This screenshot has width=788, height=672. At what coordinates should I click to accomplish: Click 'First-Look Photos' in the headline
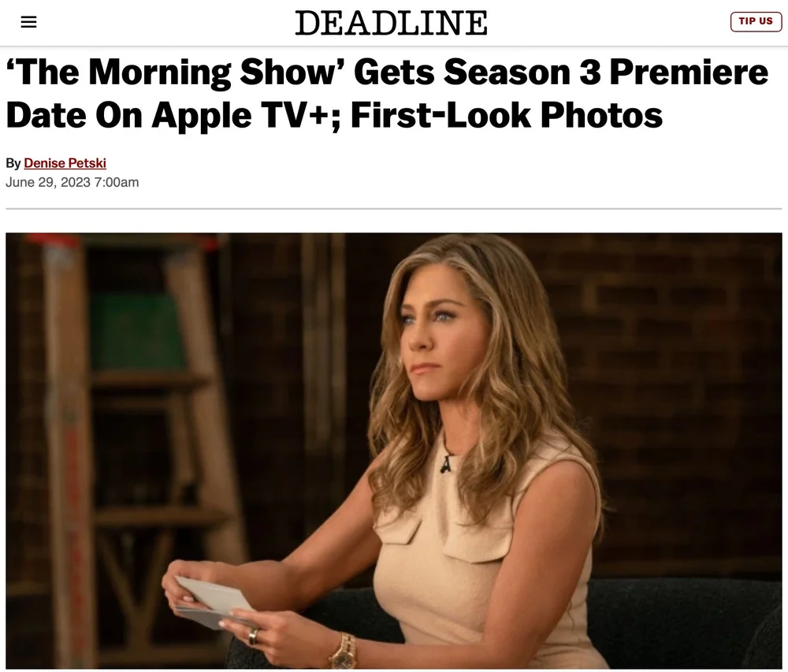coord(507,115)
